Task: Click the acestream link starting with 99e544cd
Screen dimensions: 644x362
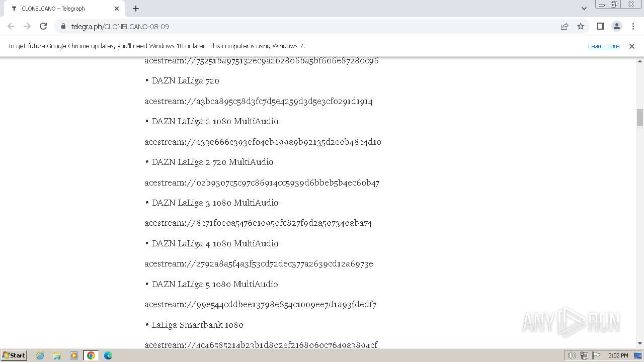Action: click(x=261, y=304)
